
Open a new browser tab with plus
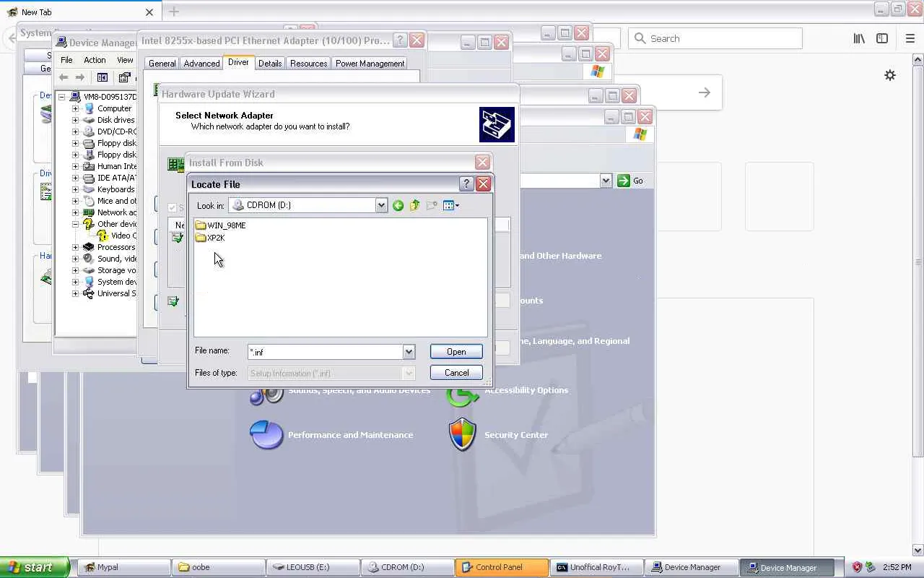pyautogui.click(x=174, y=12)
